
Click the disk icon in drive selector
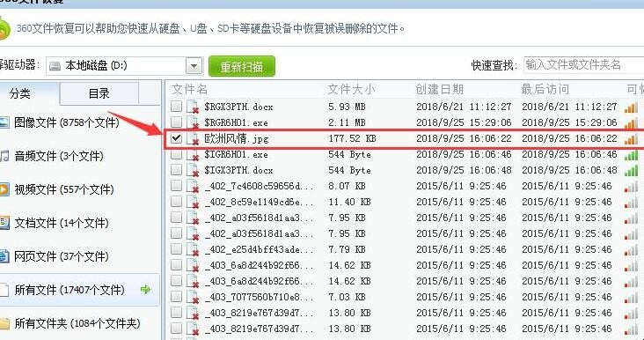click(x=55, y=66)
